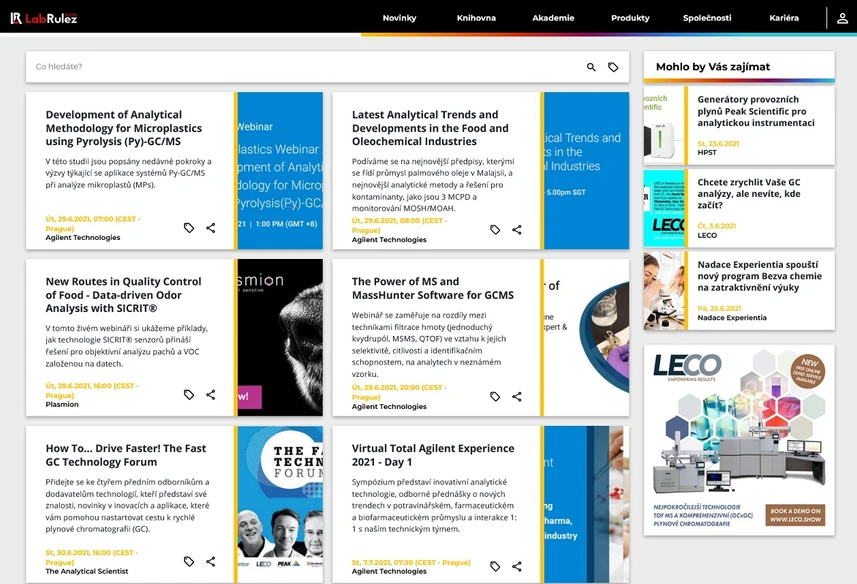The image size is (857, 584).
Task: Click The Fast GC Technology Forum thumbnail
Action: click(x=280, y=504)
